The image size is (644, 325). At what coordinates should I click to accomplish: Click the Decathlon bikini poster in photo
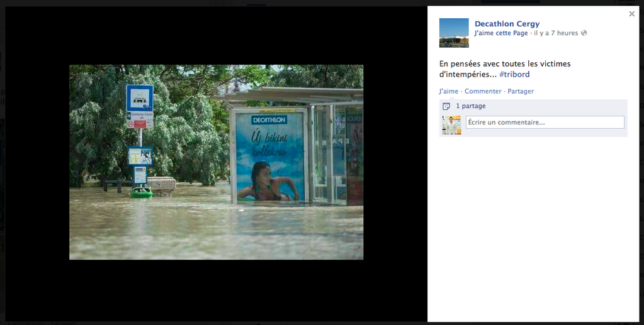click(271, 158)
